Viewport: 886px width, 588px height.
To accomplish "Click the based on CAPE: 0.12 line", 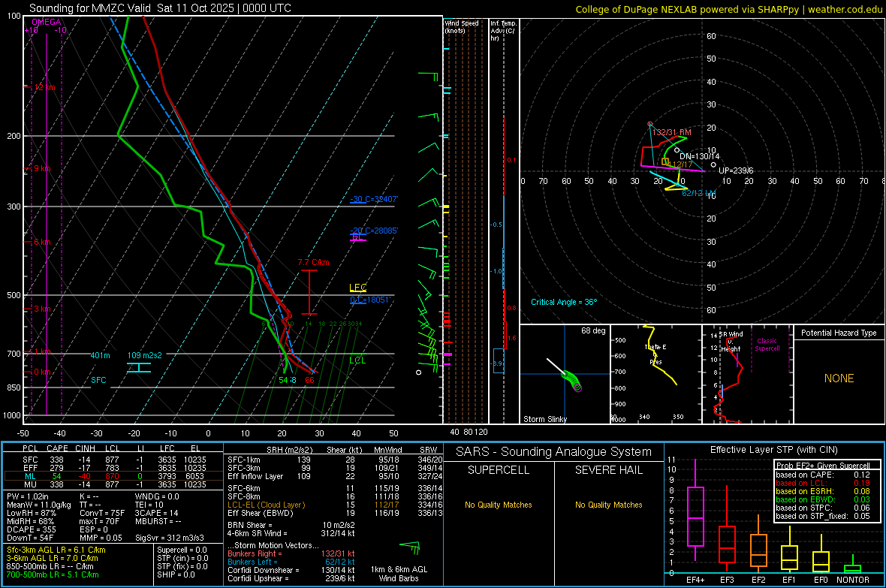I will pyautogui.click(x=823, y=475).
